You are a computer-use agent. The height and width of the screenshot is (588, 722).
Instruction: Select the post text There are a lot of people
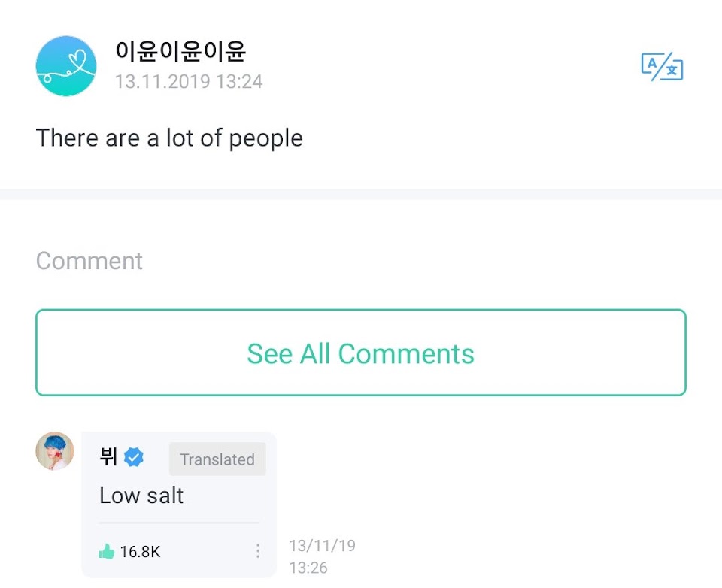(x=169, y=138)
